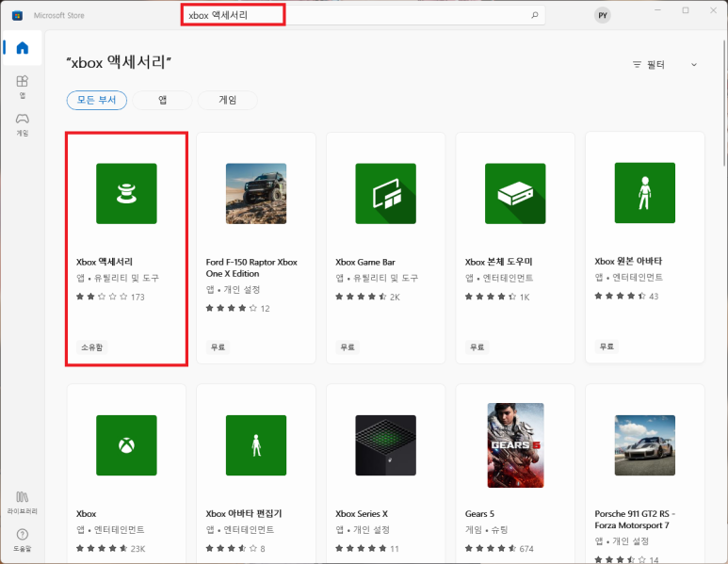
Task: Open the Xbox 액세서리 title text
Action: tap(105, 262)
